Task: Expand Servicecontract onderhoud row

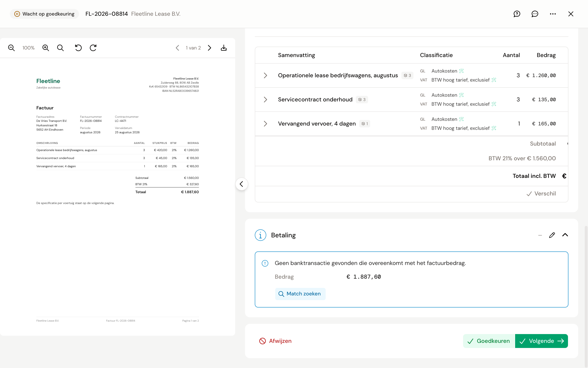Action: (x=265, y=100)
